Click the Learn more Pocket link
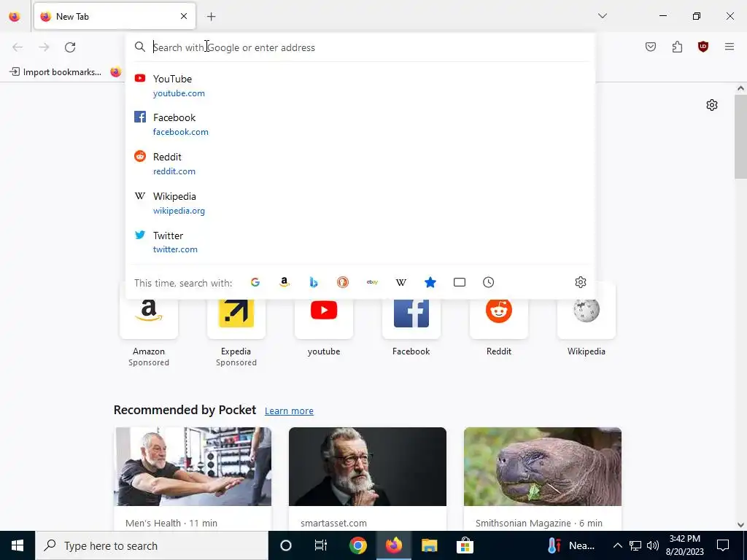 289,411
